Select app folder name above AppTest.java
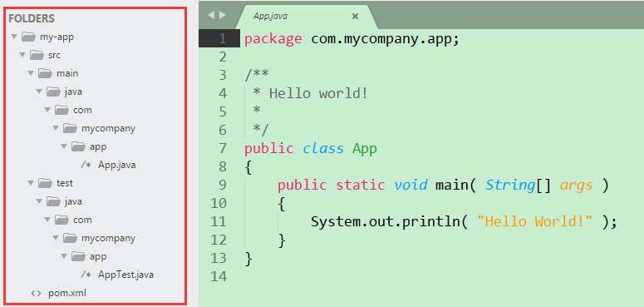644x307 pixels. tap(98, 256)
